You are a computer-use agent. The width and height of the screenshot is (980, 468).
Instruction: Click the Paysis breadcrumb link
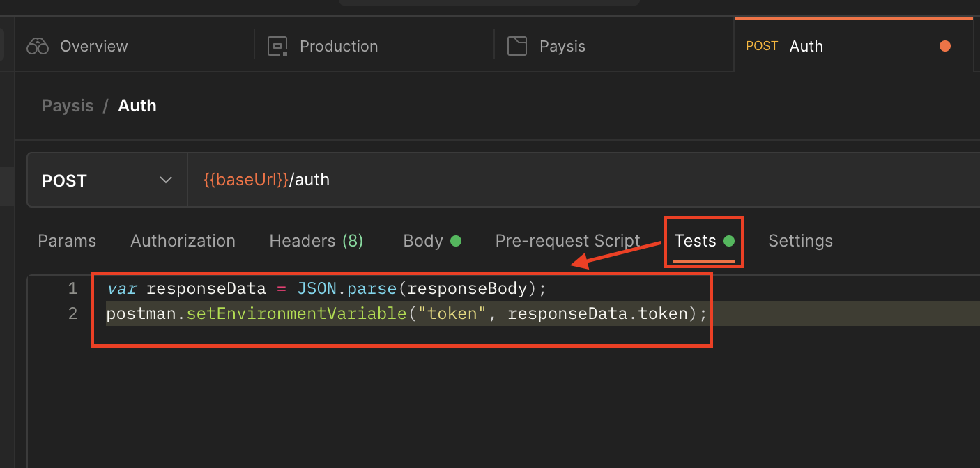[x=67, y=105]
